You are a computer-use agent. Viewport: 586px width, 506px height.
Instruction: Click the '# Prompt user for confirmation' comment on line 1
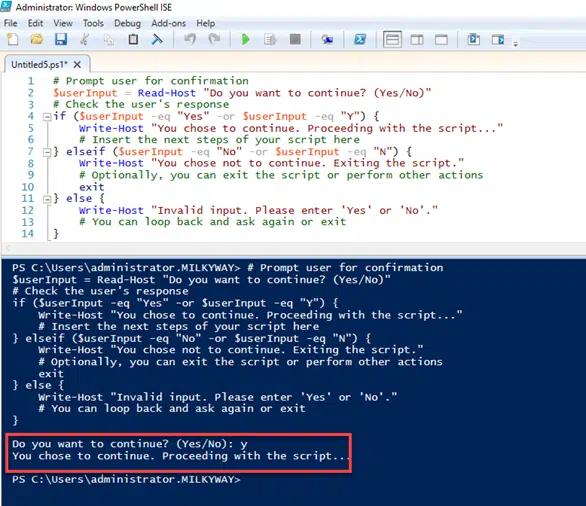(x=151, y=81)
